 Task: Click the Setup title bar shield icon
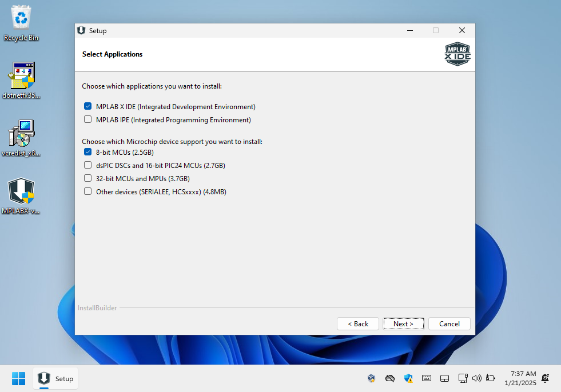click(x=81, y=30)
